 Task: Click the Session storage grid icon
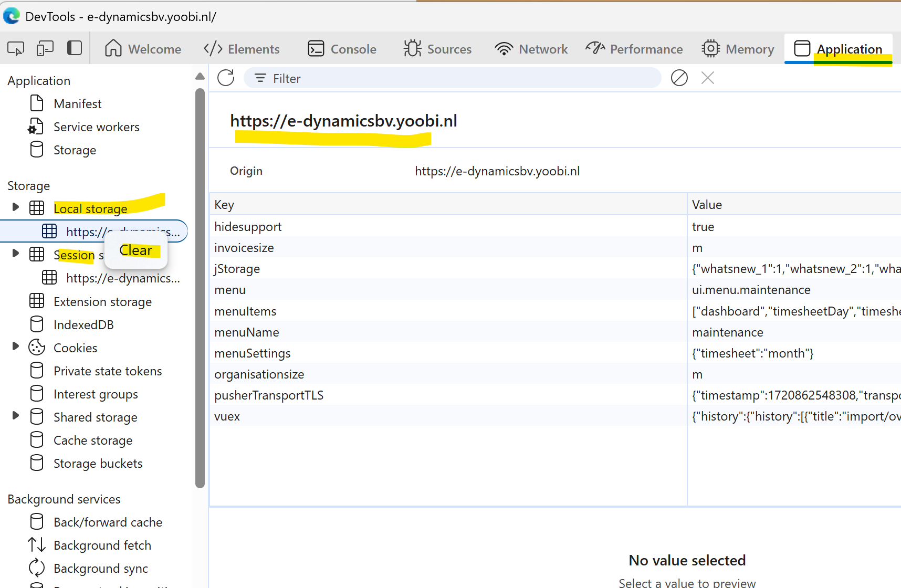37,254
